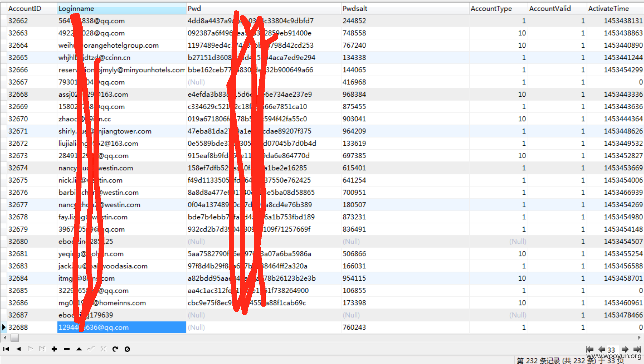The width and height of the screenshot is (644, 364).
Task: Sort by the AccountID column header
Action: (x=32, y=9)
